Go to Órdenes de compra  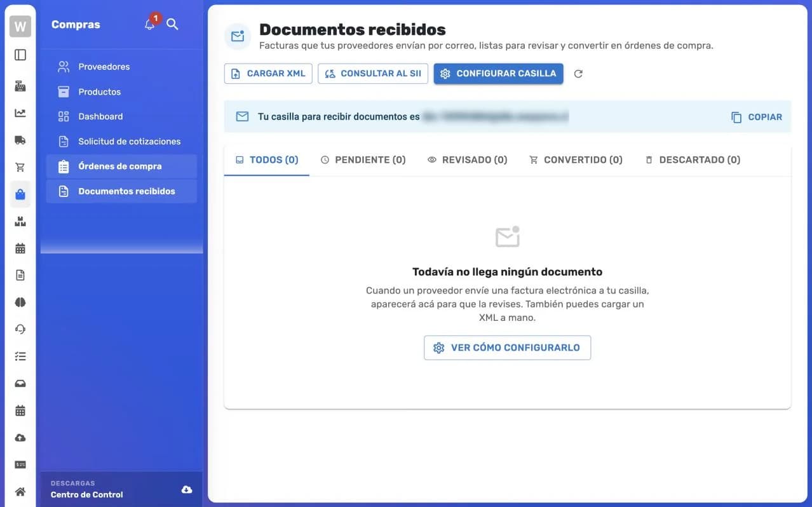[121, 166]
